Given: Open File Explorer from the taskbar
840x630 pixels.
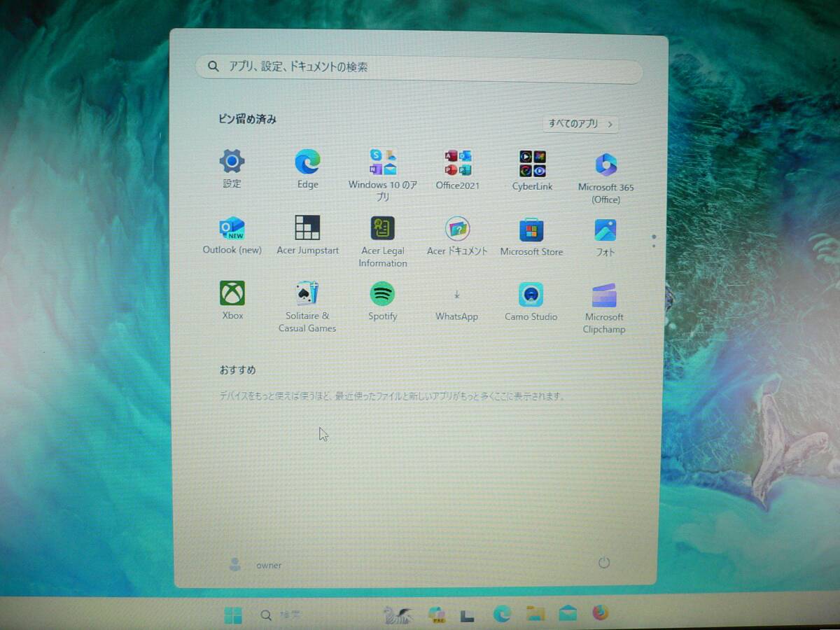Looking at the screenshot, I should tap(535, 614).
